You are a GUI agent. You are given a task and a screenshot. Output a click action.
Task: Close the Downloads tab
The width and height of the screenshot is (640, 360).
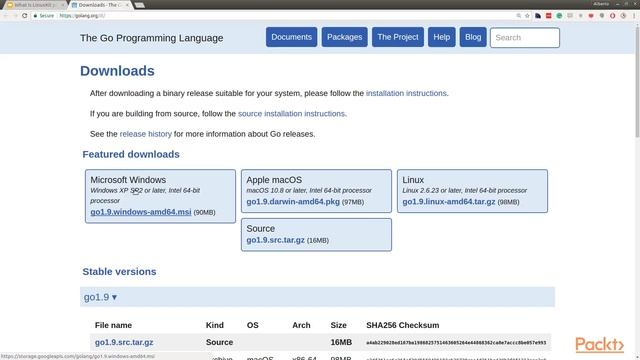(x=127, y=5)
